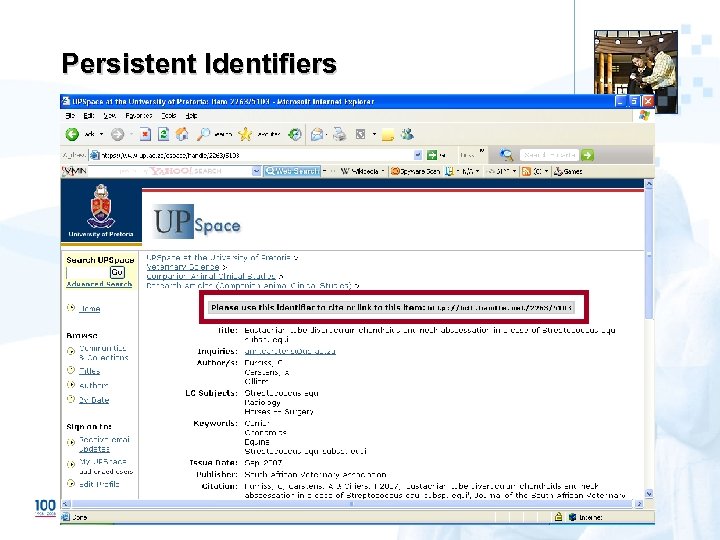Open the File menu

click(70, 116)
